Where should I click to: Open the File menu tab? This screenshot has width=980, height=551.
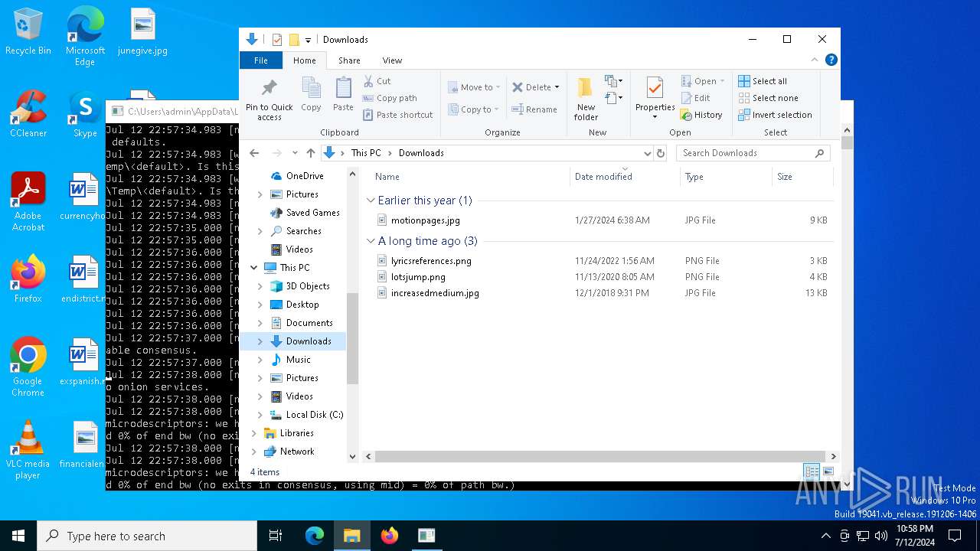261,60
